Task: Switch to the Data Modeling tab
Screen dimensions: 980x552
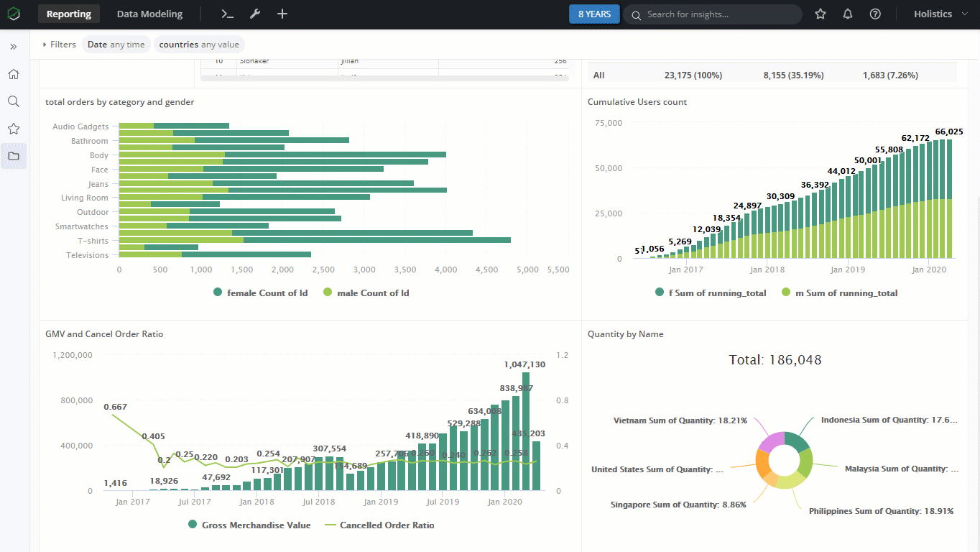Action: 149,14
